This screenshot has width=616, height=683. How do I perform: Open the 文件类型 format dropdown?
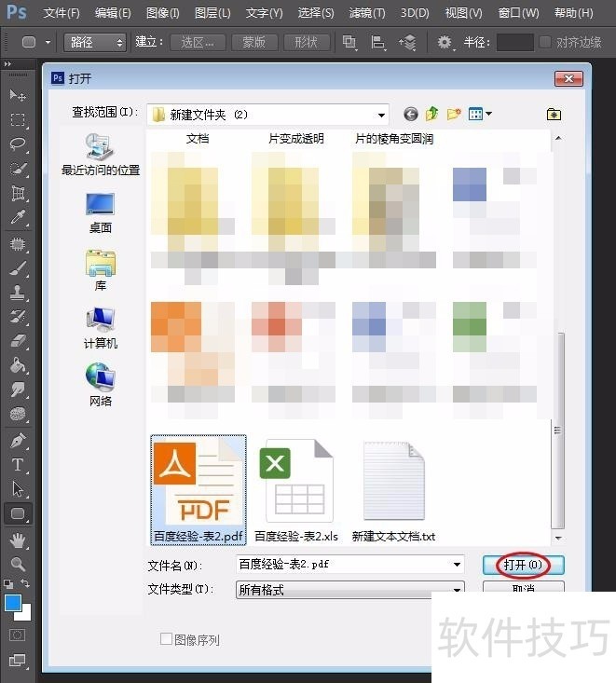point(350,590)
